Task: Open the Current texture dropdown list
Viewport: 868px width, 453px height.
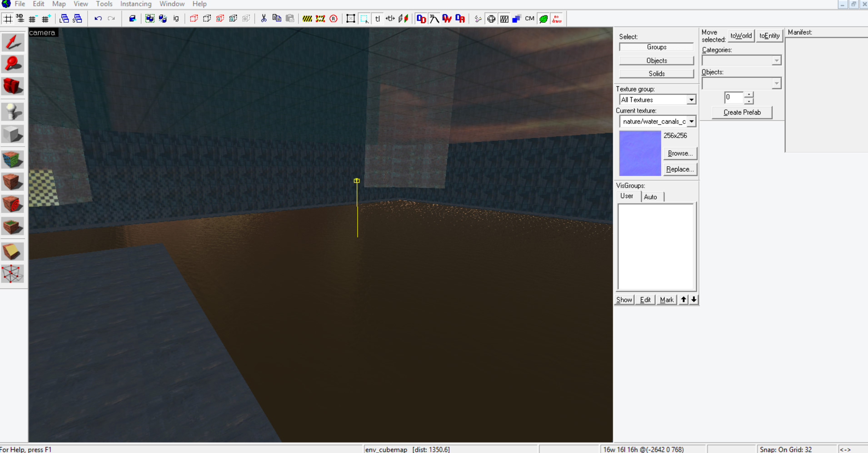Action: pyautogui.click(x=691, y=121)
